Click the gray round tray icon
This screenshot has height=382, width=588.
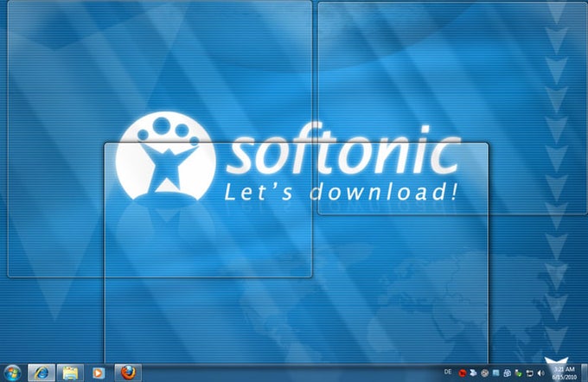point(485,373)
